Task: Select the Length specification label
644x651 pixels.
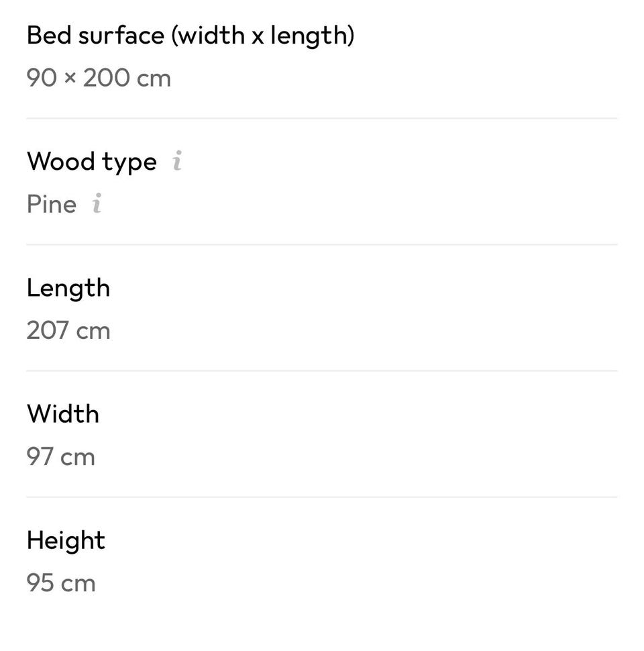Action: point(68,289)
